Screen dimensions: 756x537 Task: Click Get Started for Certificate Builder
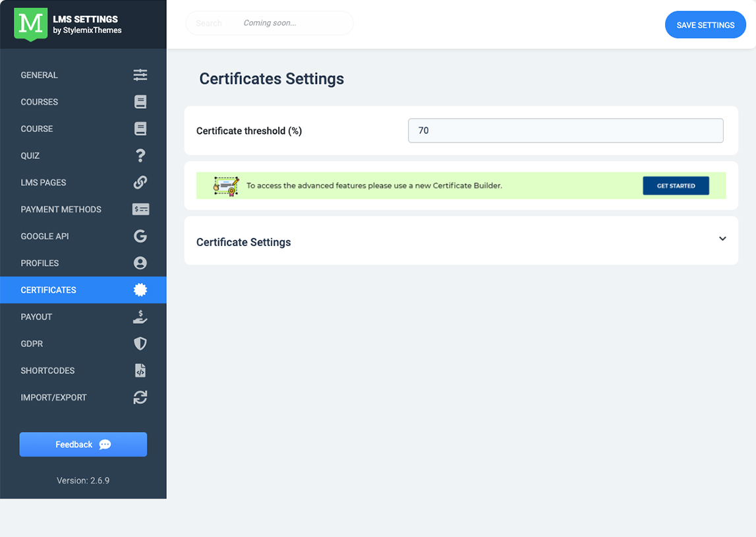(x=676, y=186)
